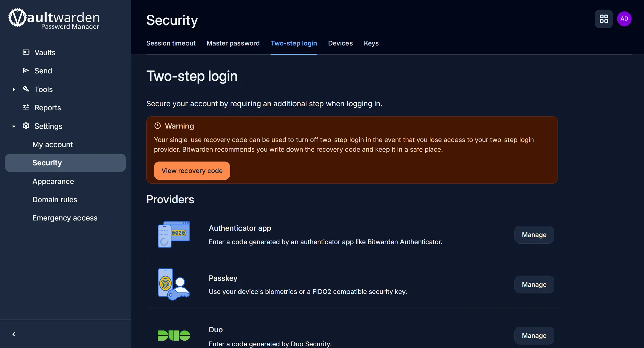Image resolution: width=644 pixels, height=348 pixels.
Task: Click the Passkey fingerprint illustration
Action: click(x=174, y=284)
